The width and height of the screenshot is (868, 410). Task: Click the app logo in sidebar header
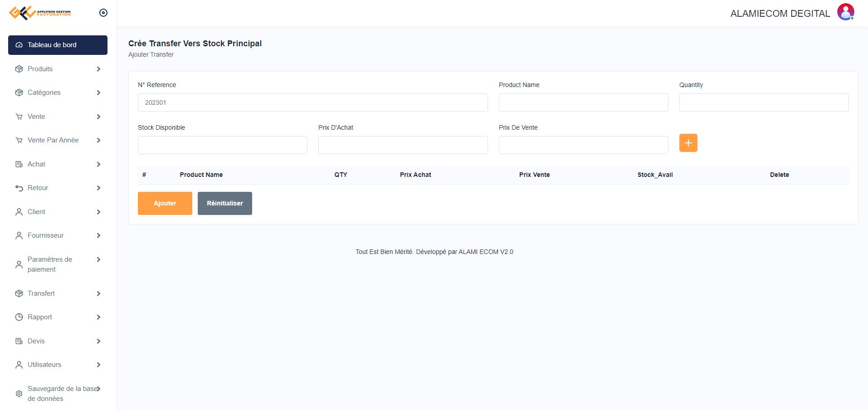(40, 13)
